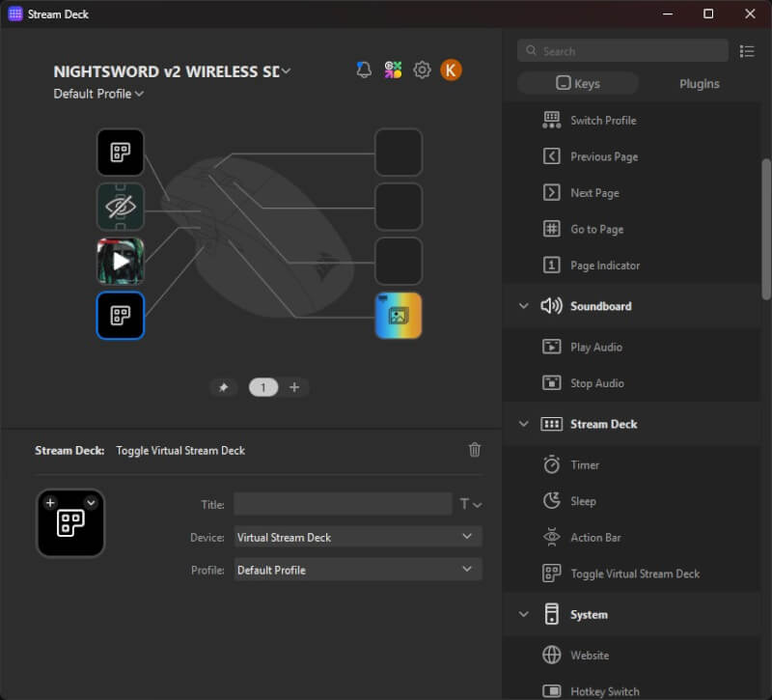Select the Switch Profile action
Image resolution: width=772 pixels, height=700 pixels.
631,120
